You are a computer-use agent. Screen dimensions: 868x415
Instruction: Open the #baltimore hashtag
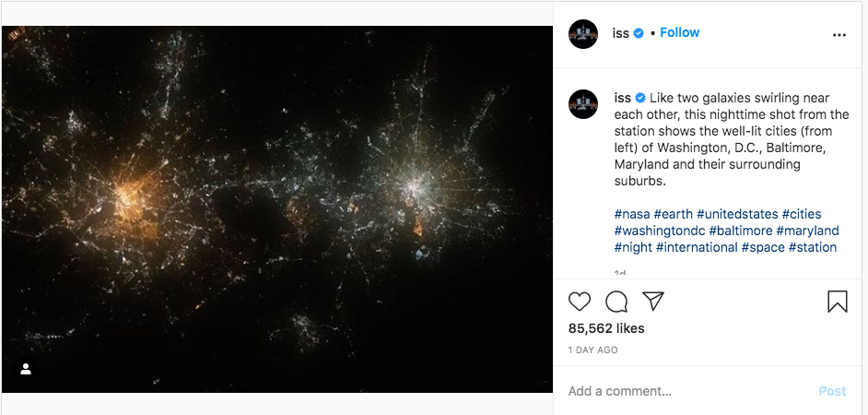741,231
